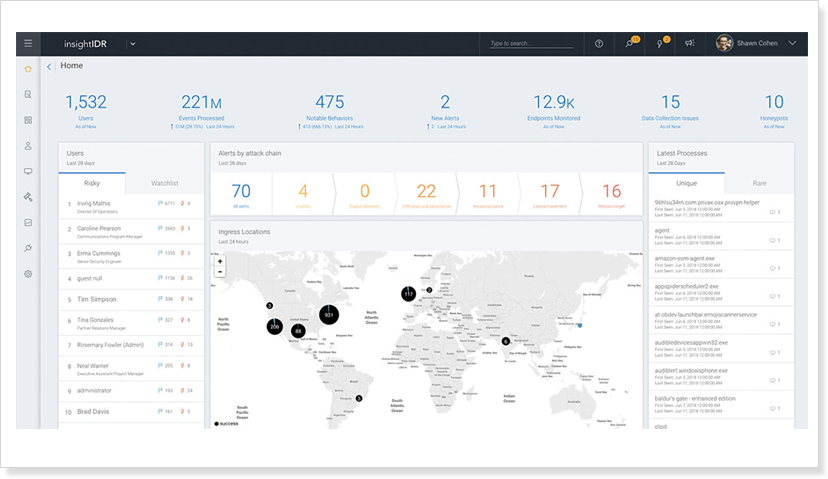Click Shawn Cohen's profile avatar

tap(724, 43)
